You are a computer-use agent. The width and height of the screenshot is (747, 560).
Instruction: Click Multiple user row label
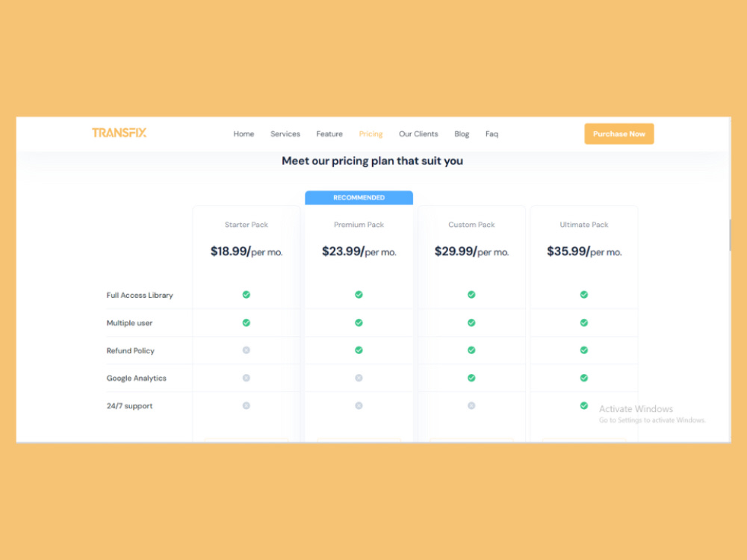[x=129, y=323]
